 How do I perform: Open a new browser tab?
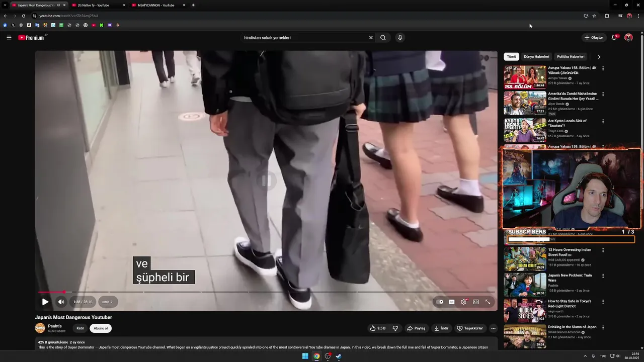click(x=193, y=5)
